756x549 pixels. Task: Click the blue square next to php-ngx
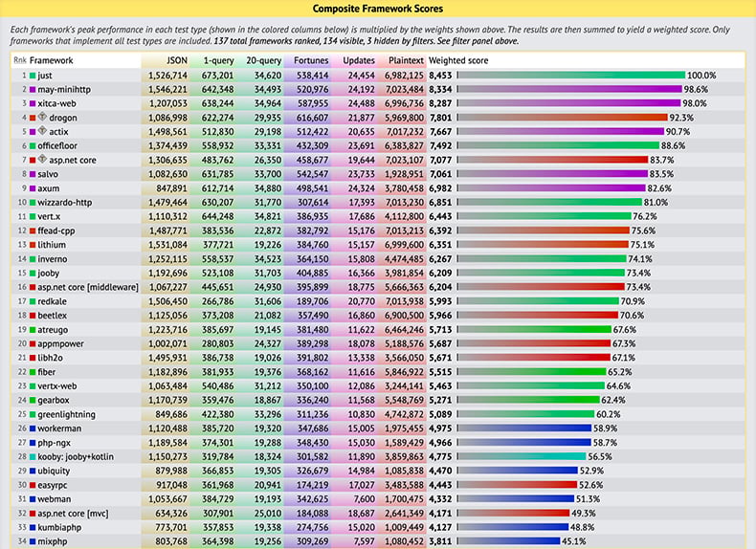point(33,443)
